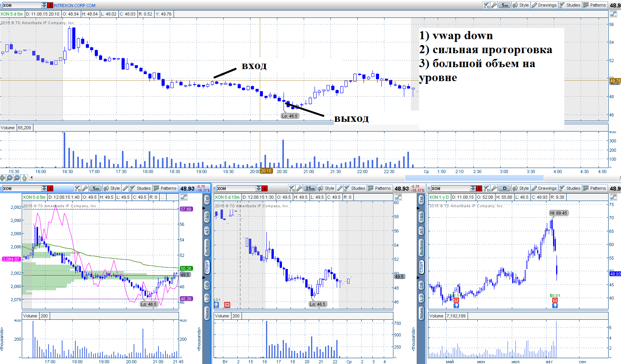This screenshot has height=364, width=621.
Task: Click red link box in bottom-left chart
Action: point(50,188)
